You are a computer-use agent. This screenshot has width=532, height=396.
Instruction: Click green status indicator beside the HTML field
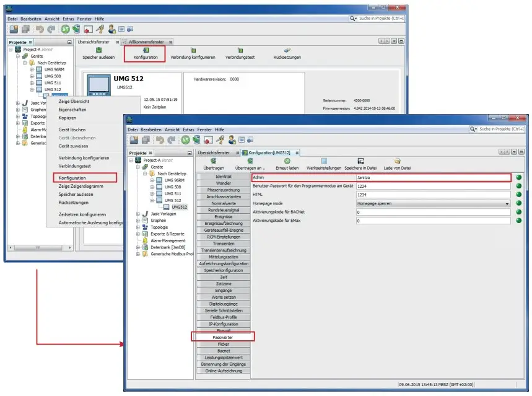click(519, 195)
